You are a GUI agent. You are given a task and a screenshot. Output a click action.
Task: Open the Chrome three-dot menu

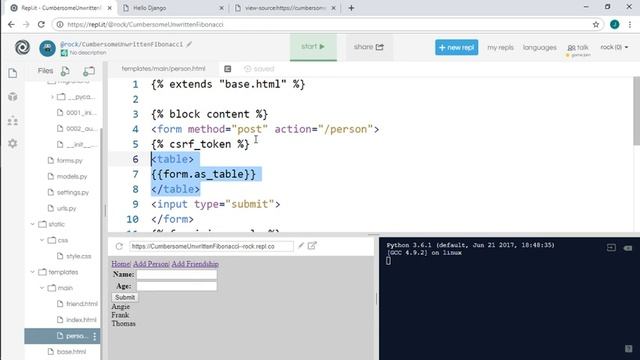click(x=630, y=24)
